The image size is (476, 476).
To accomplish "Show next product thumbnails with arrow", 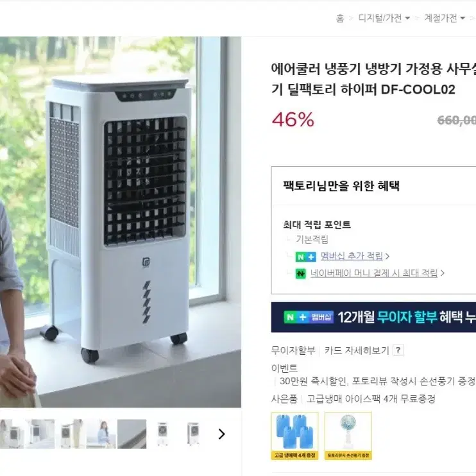I will point(221,434).
